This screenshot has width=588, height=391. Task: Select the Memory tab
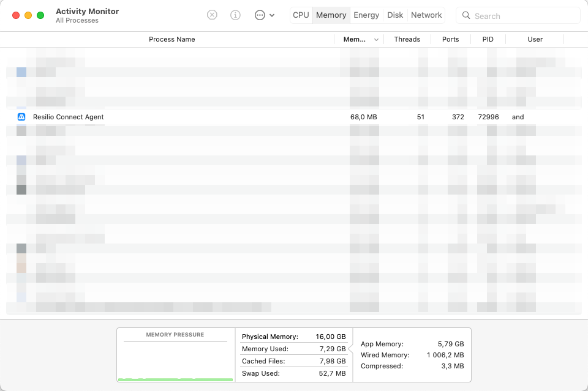pos(331,15)
